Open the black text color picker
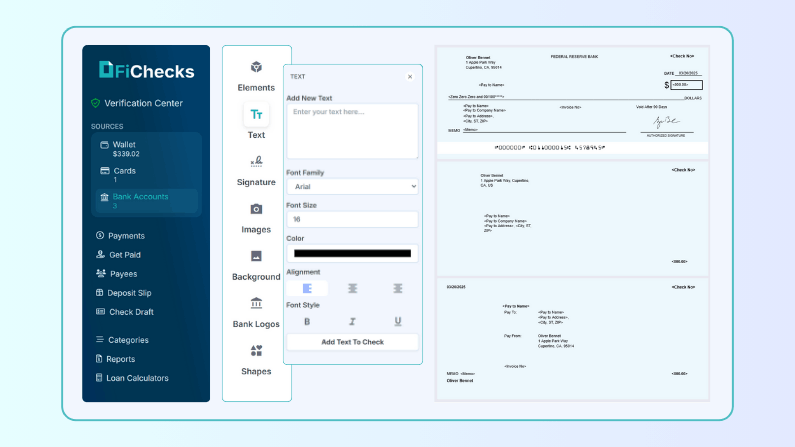The image size is (795, 447). tap(352, 253)
